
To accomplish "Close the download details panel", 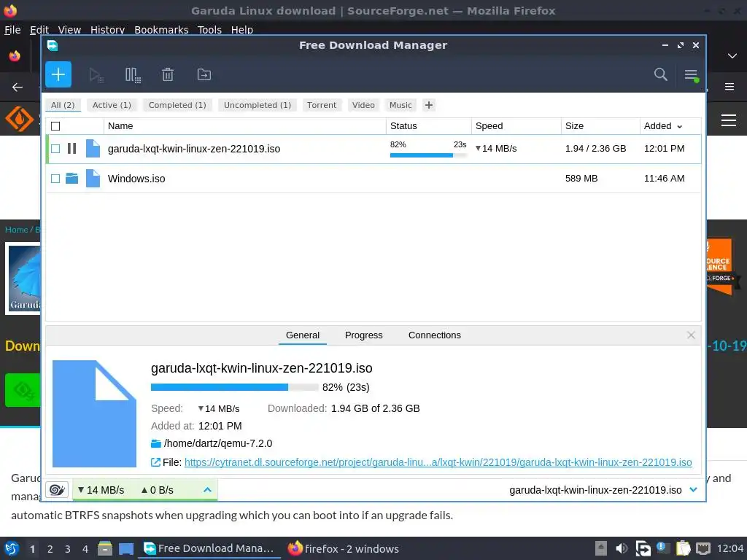I will pyautogui.click(x=691, y=335).
